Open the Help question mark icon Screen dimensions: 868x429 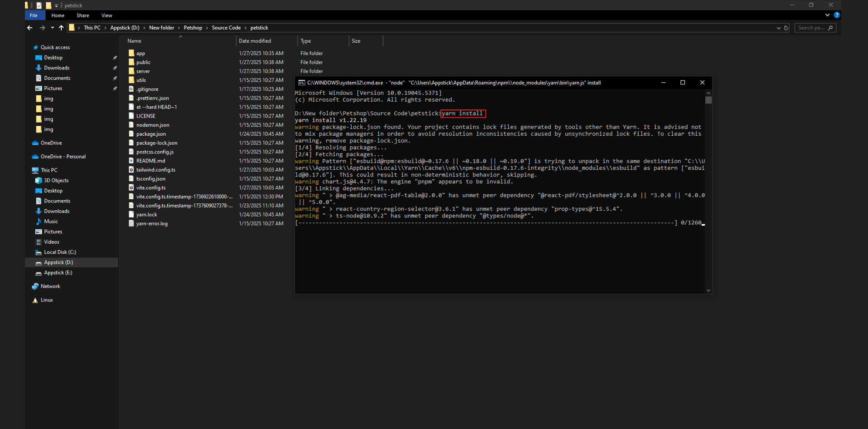coord(837,15)
